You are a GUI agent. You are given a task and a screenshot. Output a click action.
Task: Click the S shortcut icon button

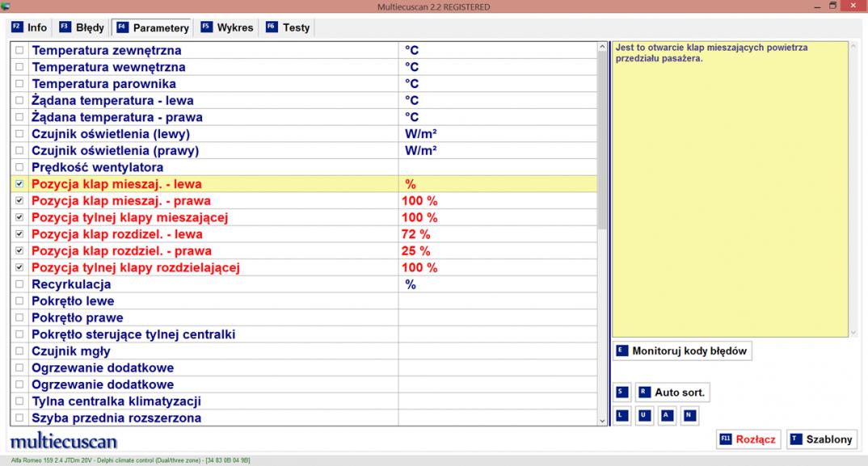coord(622,393)
